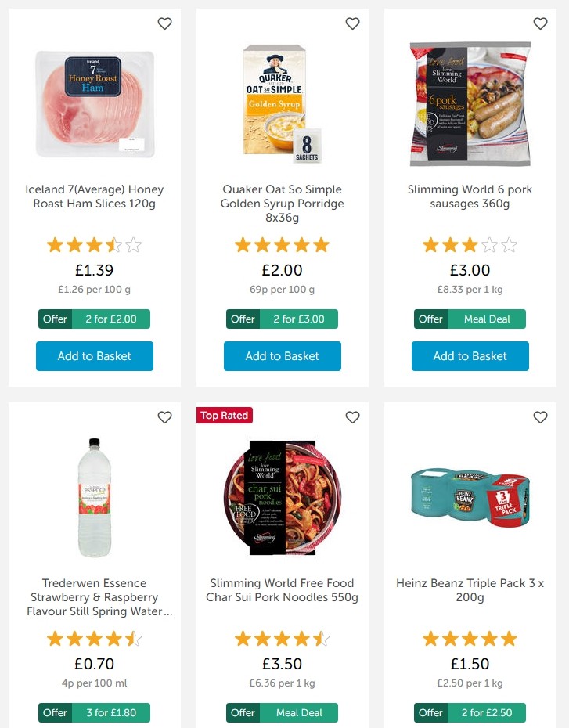Image resolution: width=569 pixels, height=728 pixels.
Task: Favourite the Heinz Beanz Triple Pack
Action: coord(540,417)
